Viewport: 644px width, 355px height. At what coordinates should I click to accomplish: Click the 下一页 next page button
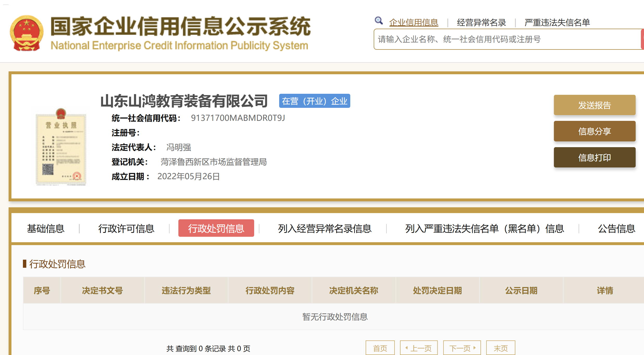462,348
